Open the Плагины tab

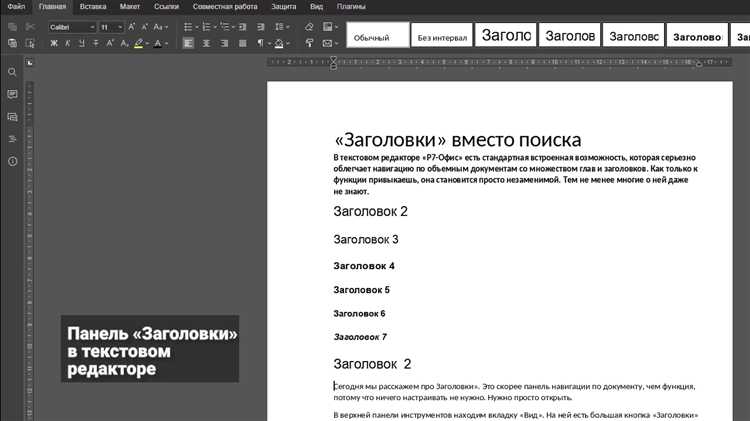351,7
